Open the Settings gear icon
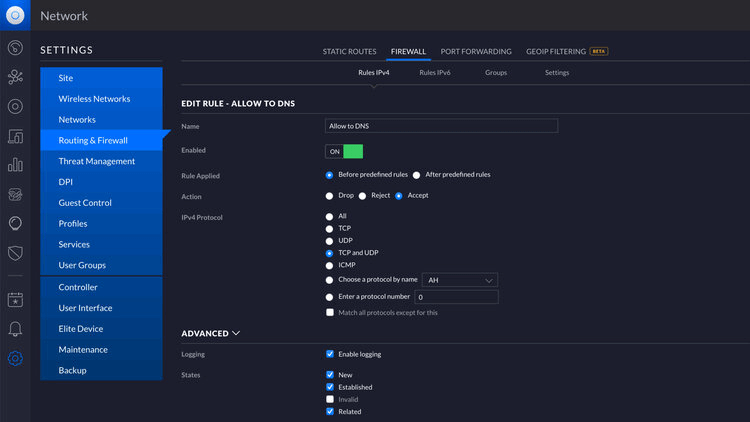 tap(15, 358)
